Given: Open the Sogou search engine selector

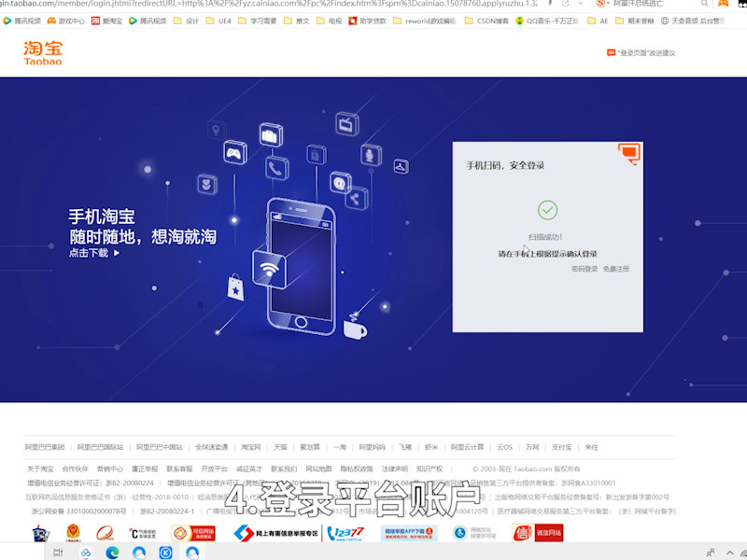Looking at the screenshot, I should tap(602, 4).
